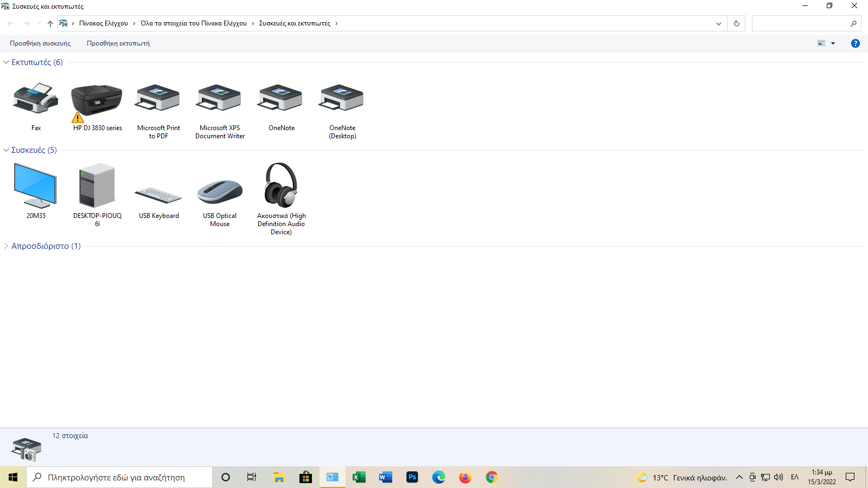Screen dimensions: 868x488
Task: Open File Explorer from taskbar
Action: click(x=279, y=477)
